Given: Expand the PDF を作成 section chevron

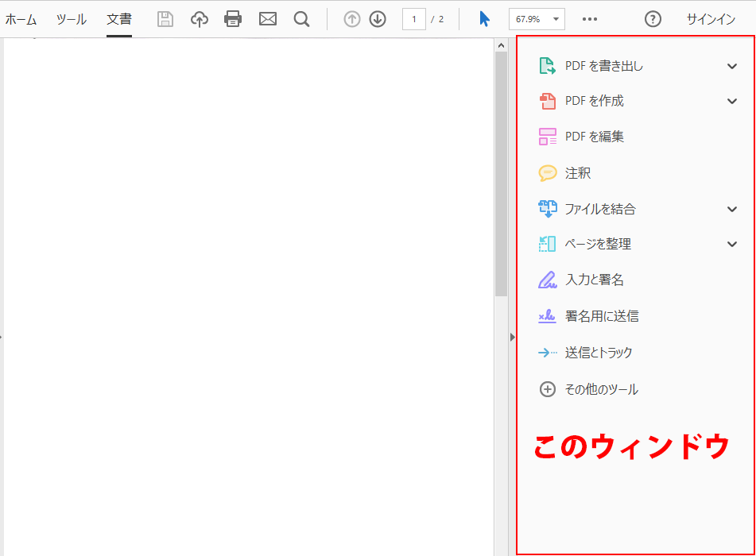Looking at the screenshot, I should [x=732, y=101].
